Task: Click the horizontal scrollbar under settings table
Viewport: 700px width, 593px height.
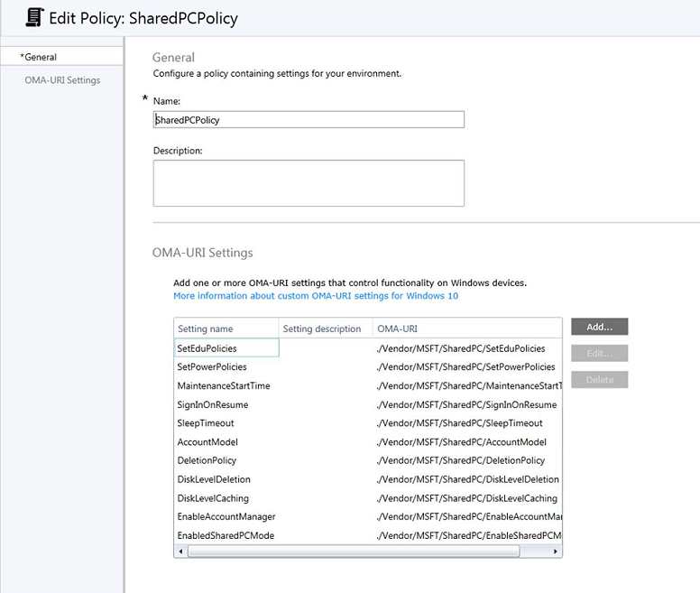Action: [x=361, y=551]
